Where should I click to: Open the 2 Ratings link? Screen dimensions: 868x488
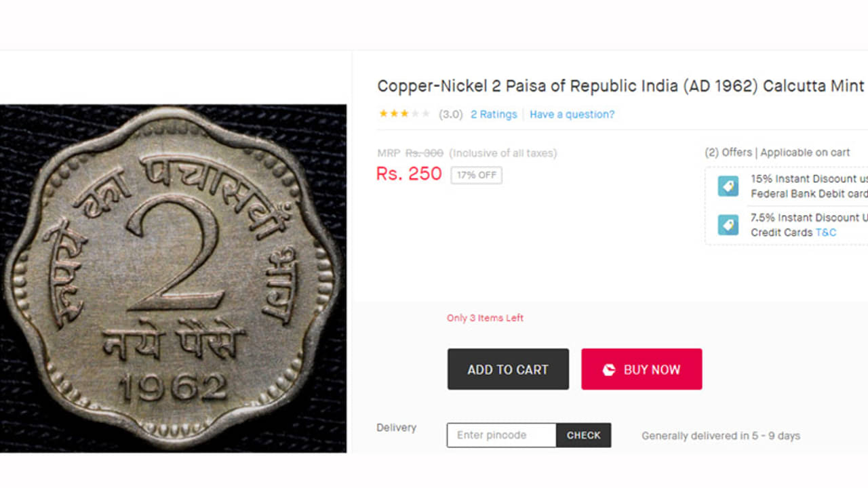pos(494,115)
